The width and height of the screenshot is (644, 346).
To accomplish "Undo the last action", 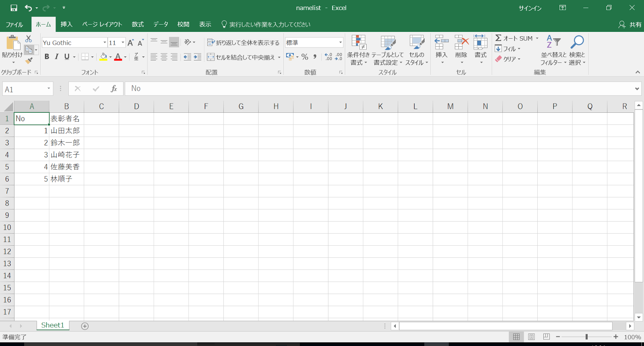I will click(x=28, y=8).
